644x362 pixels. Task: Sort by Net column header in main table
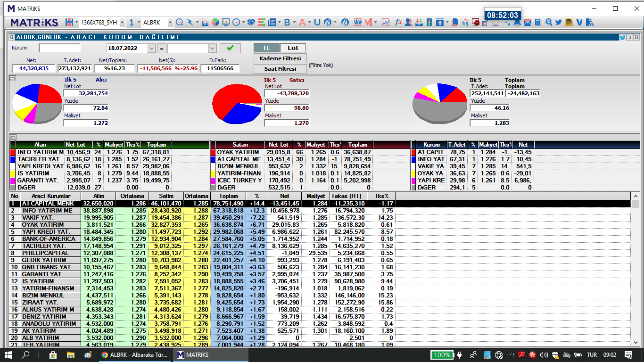coord(284,196)
